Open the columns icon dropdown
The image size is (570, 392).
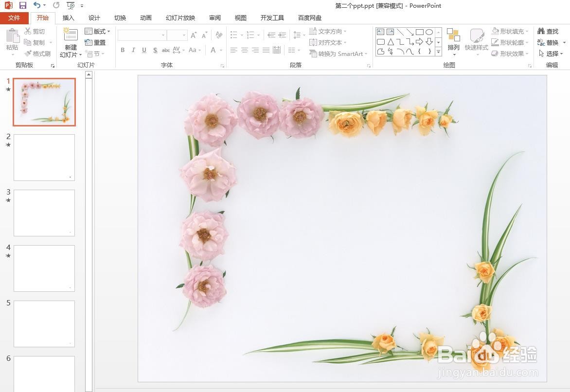(x=294, y=50)
